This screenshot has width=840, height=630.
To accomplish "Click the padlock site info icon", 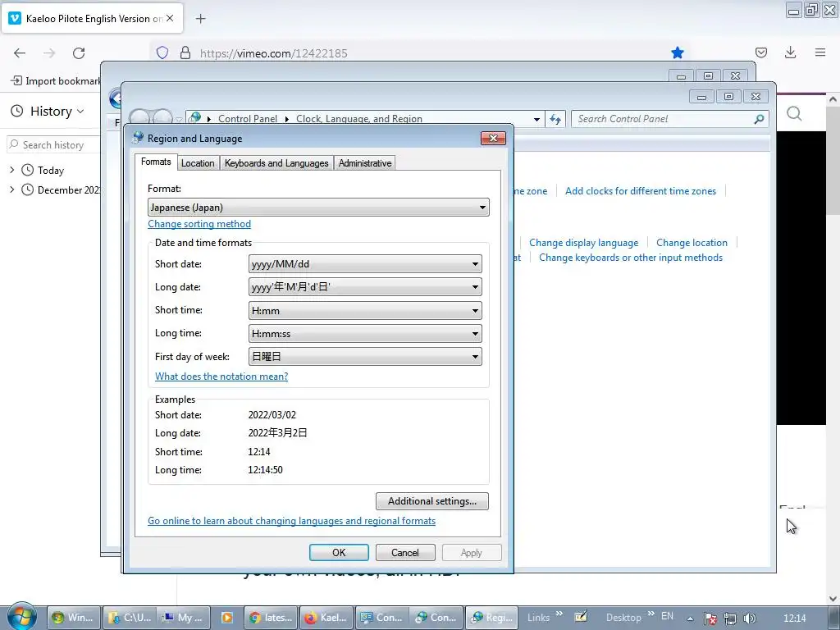I will 185,52.
